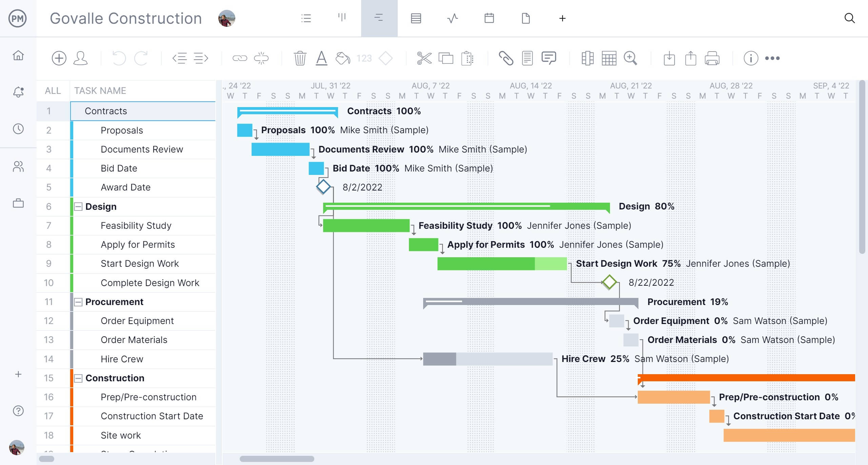Collapse the Procurement section
868x465 pixels.
pos(79,301)
